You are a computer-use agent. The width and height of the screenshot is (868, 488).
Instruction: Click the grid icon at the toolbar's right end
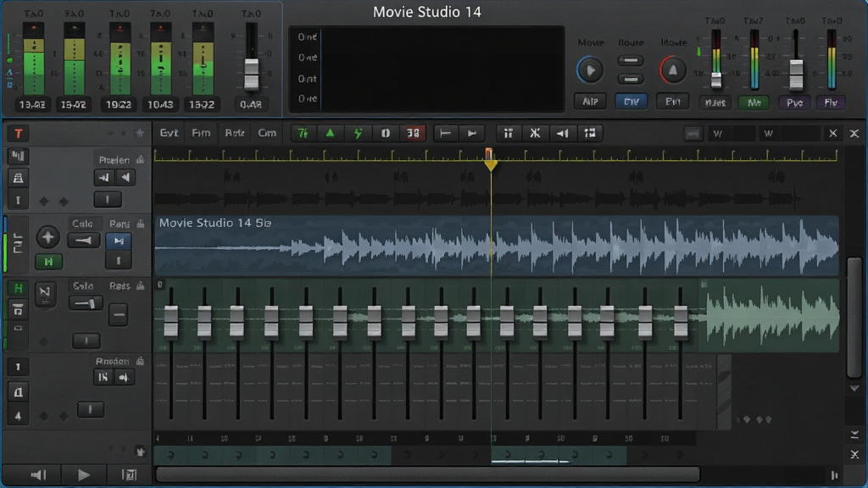tap(590, 133)
